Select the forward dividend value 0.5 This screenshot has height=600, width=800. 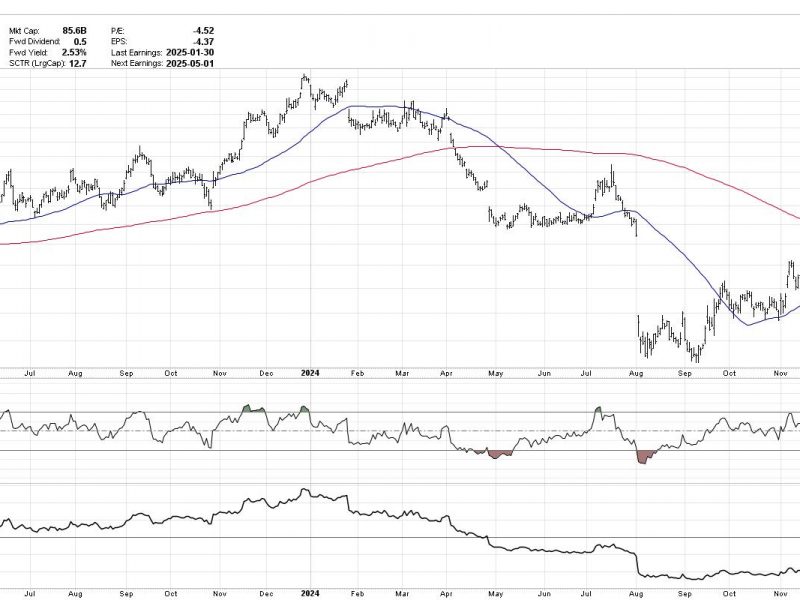80,42
